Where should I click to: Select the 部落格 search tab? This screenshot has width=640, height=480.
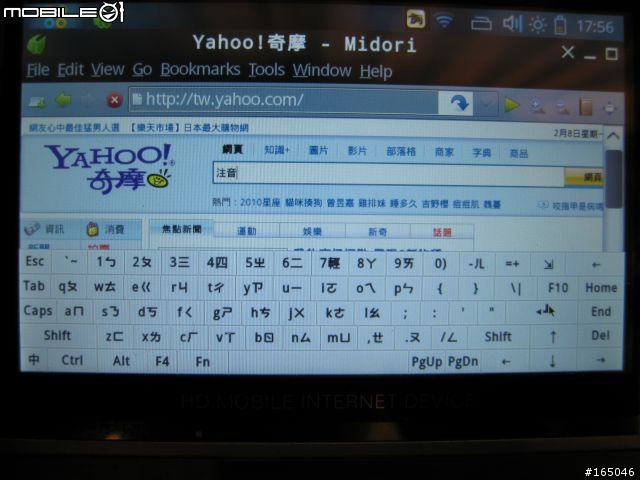pyautogui.click(x=401, y=151)
